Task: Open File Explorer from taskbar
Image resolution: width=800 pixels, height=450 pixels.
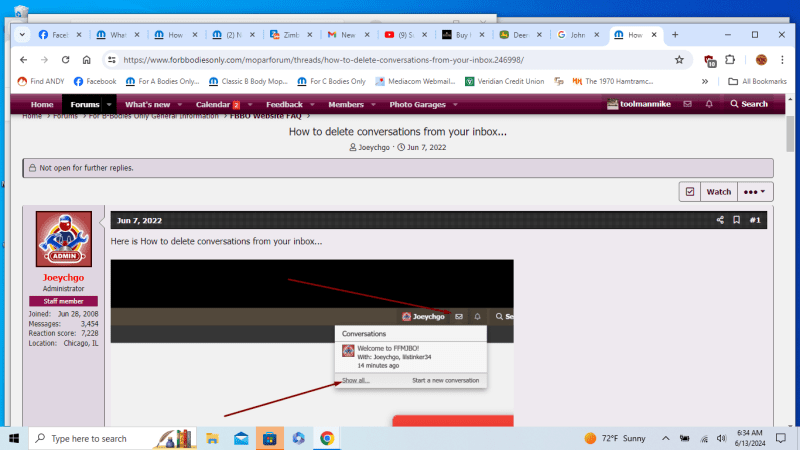Action: click(212, 438)
